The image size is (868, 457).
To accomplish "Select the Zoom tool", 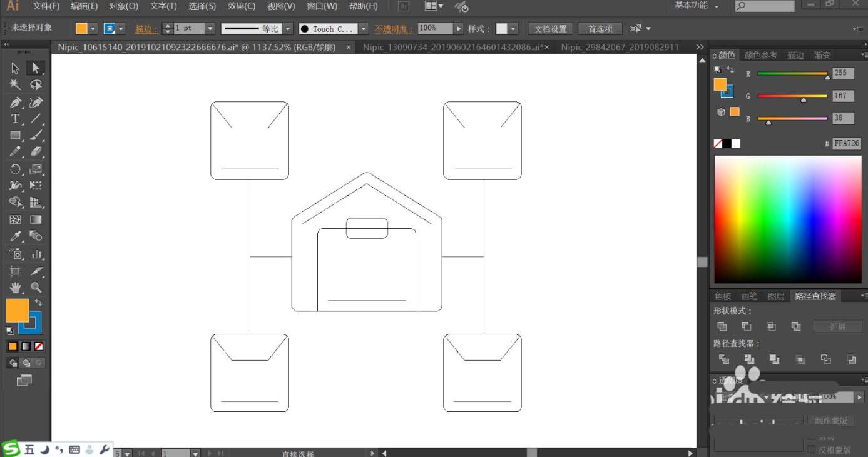I will pyautogui.click(x=36, y=288).
